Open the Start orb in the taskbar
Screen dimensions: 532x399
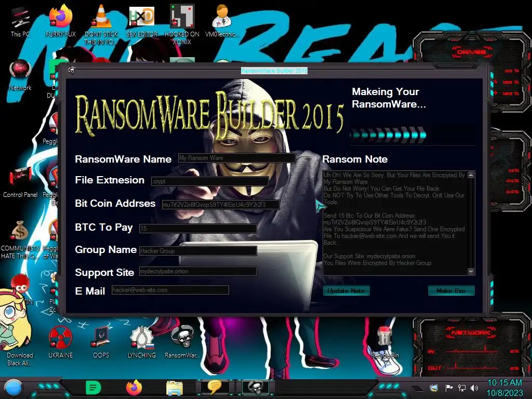pyautogui.click(x=13, y=388)
